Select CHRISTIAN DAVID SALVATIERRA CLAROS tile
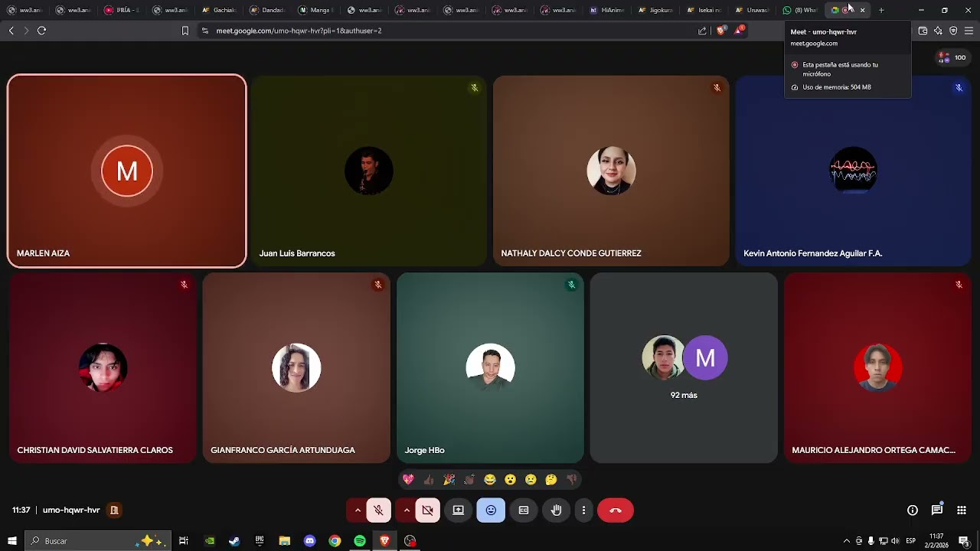 click(103, 368)
